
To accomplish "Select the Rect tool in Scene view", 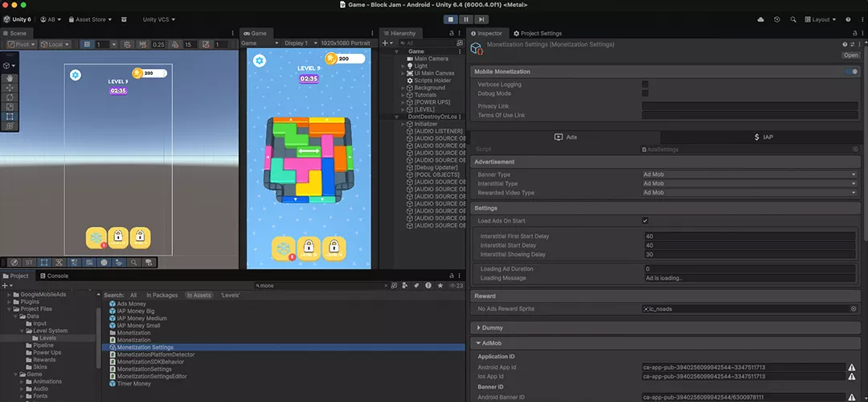I will 10,117.
